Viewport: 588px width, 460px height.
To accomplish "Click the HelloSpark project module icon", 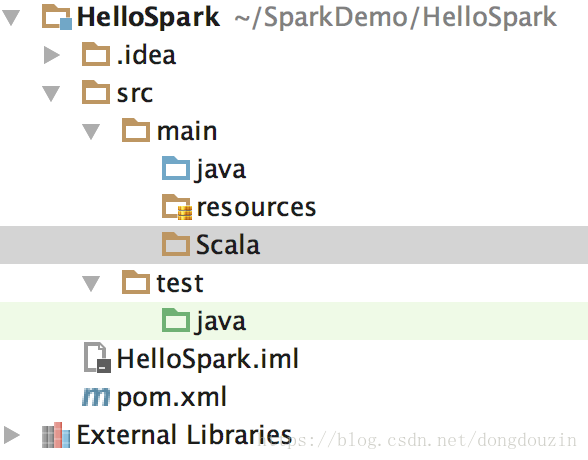I will pos(57,17).
